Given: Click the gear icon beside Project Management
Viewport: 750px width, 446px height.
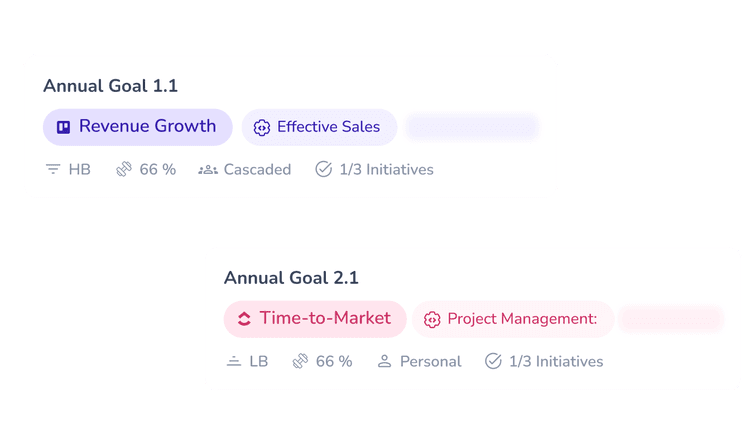Looking at the screenshot, I should click(432, 320).
